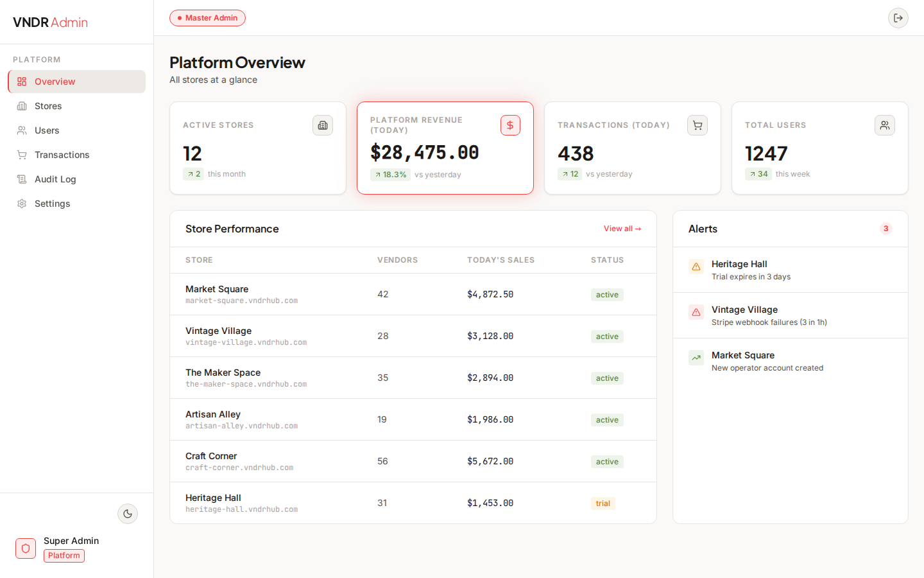The height and width of the screenshot is (578, 924).
Task: Click the store building icon on Active Stores card
Action: pyautogui.click(x=323, y=125)
